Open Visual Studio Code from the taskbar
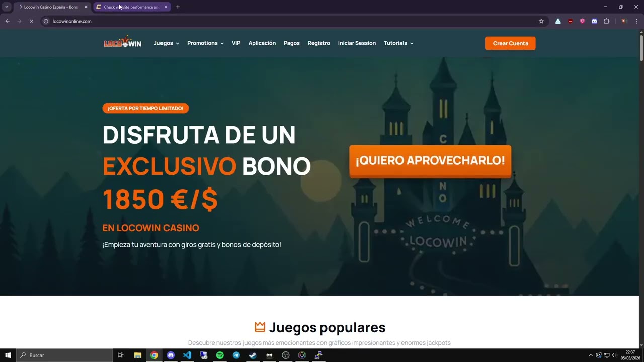This screenshot has height=362, width=644. (x=187, y=355)
